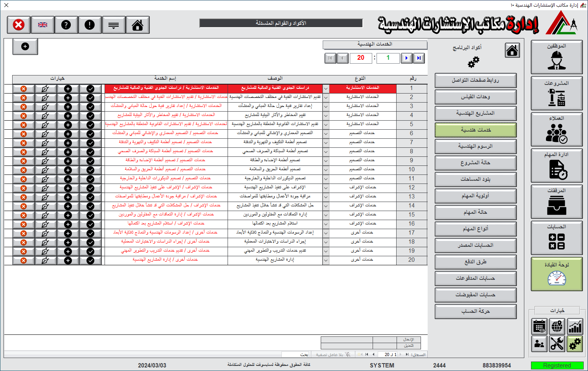Viewport: 588px width, 371px height.
Task: Open the wrench and screwdriver tools icon
Action: tap(557, 344)
